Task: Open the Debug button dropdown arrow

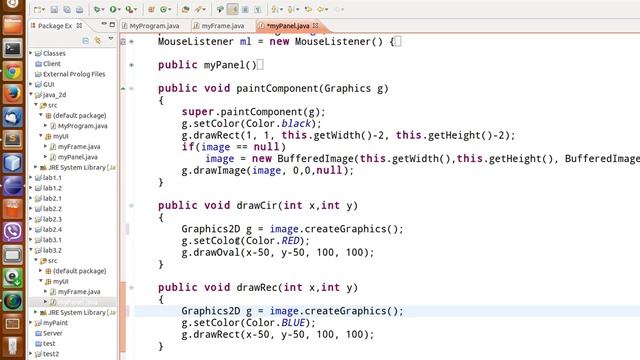Action: tap(103, 10)
